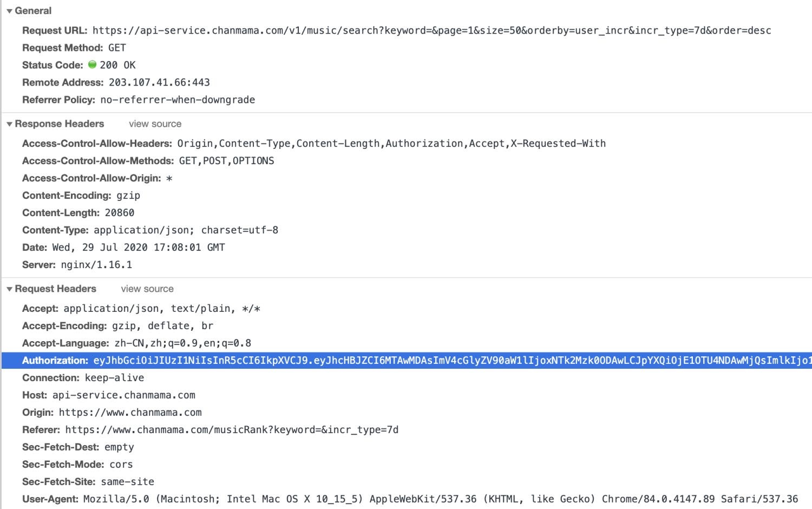Collapse the Response Headers section
The width and height of the screenshot is (812, 509).
tap(9, 124)
